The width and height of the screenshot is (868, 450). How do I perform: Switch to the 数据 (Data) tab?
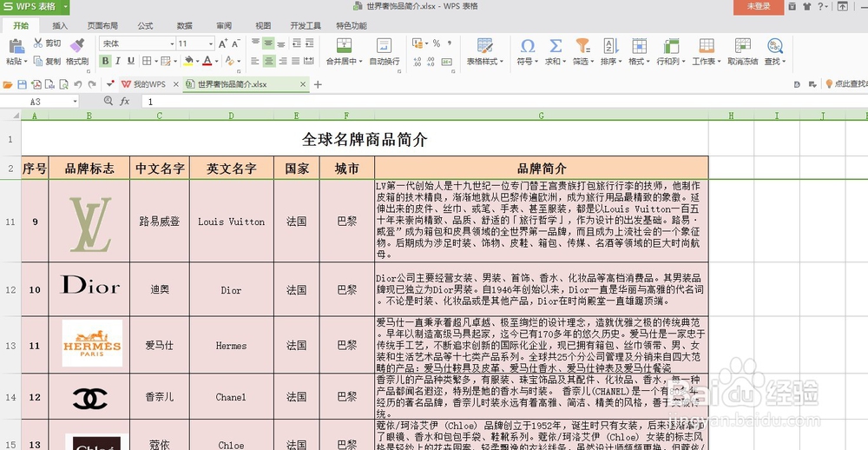pyautogui.click(x=185, y=25)
